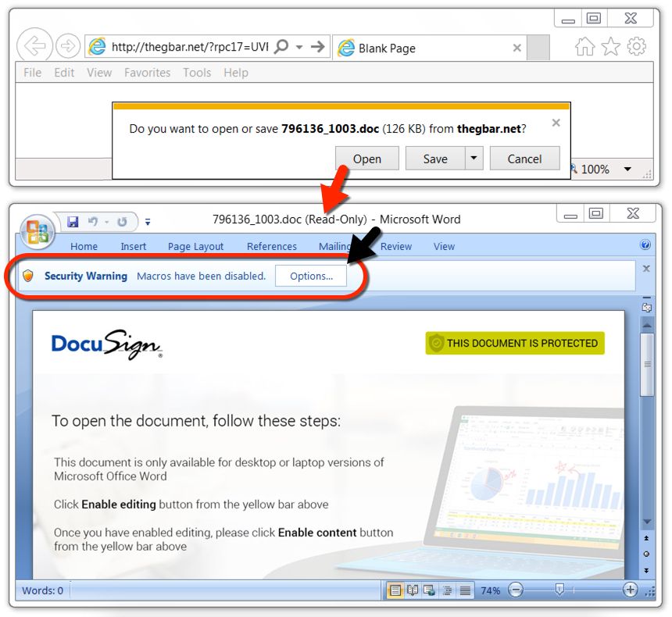This screenshot has height=617, width=672.
Task: Click the Word zoom slider handle
Action: click(559, 590)
